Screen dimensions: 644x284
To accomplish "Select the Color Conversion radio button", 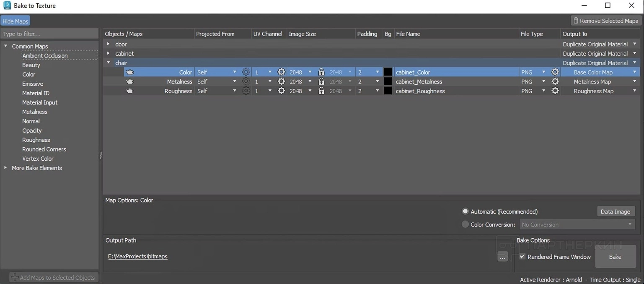I will click(x=465, y=224).
